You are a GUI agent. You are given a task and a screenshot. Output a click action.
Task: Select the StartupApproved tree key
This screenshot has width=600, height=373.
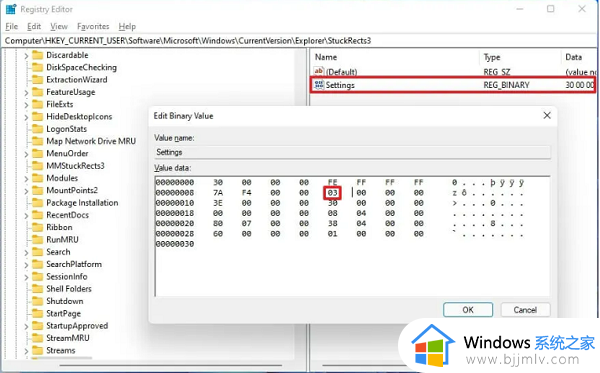(77, 326)
